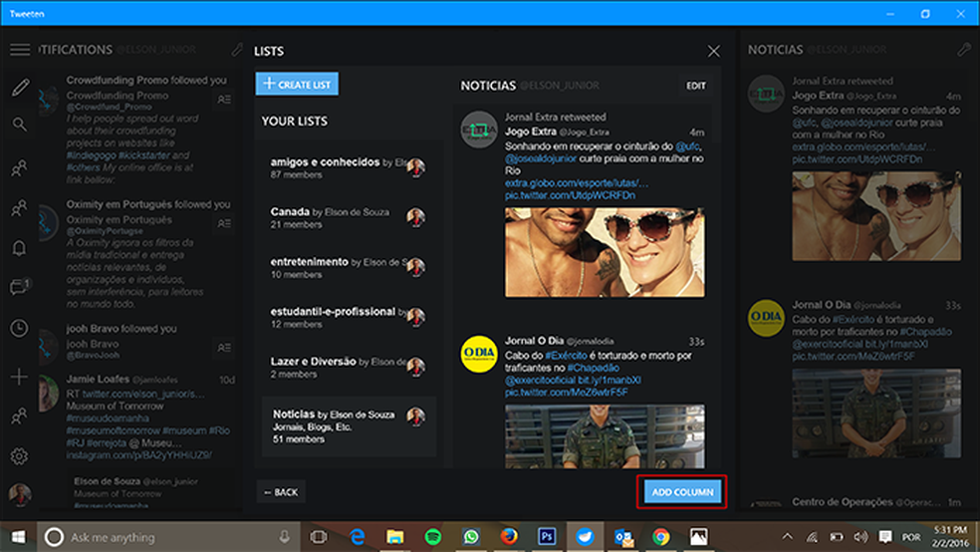The width and height of the screenshot is (980, 552).
Task: View the sunglasses couple photo in list preview
Action: pos(605,252)
